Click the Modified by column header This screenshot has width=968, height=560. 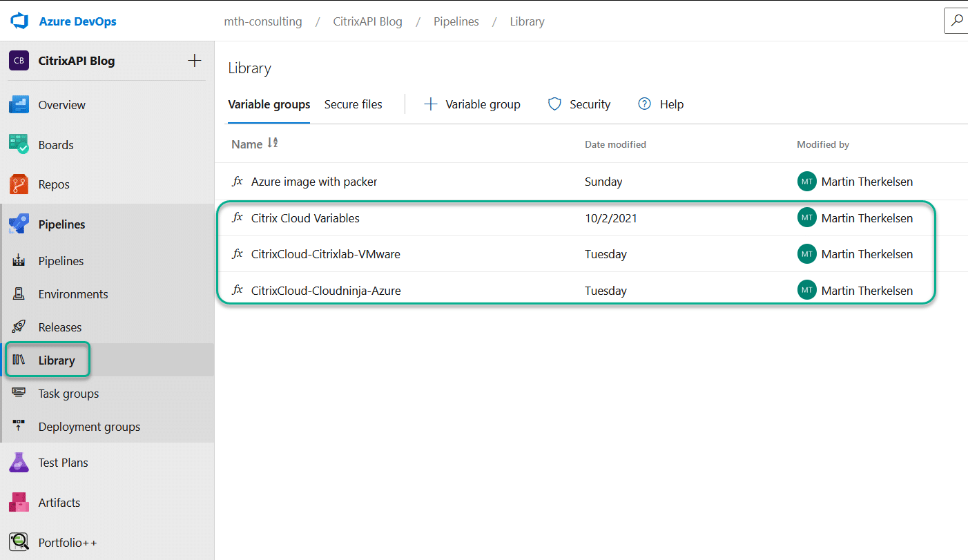[823, 144]
